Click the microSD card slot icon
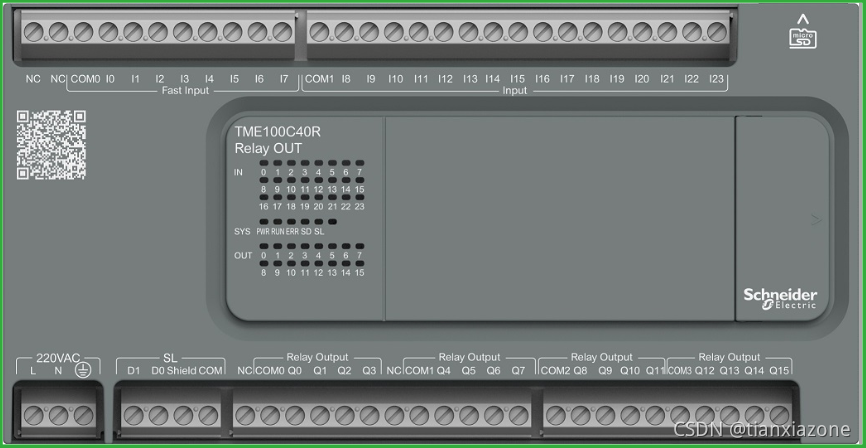Screen dimensions: 866x448 (x=802, y=32)
